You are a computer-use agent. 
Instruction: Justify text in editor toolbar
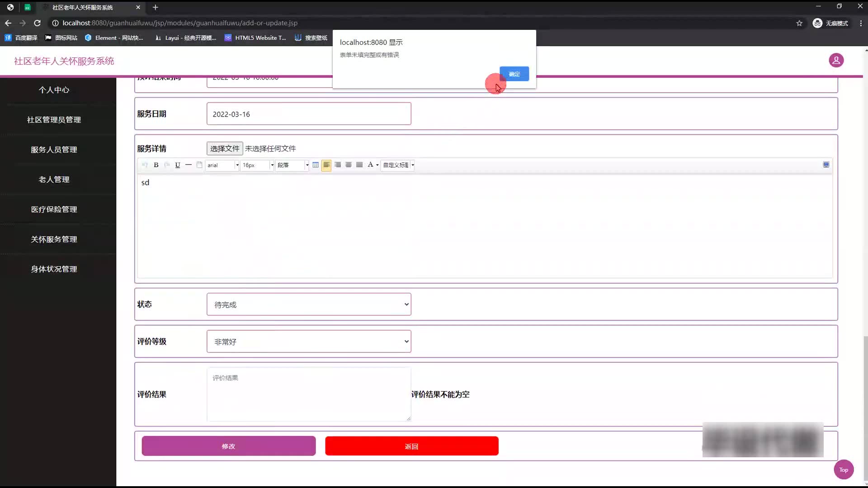coord(359,165)
